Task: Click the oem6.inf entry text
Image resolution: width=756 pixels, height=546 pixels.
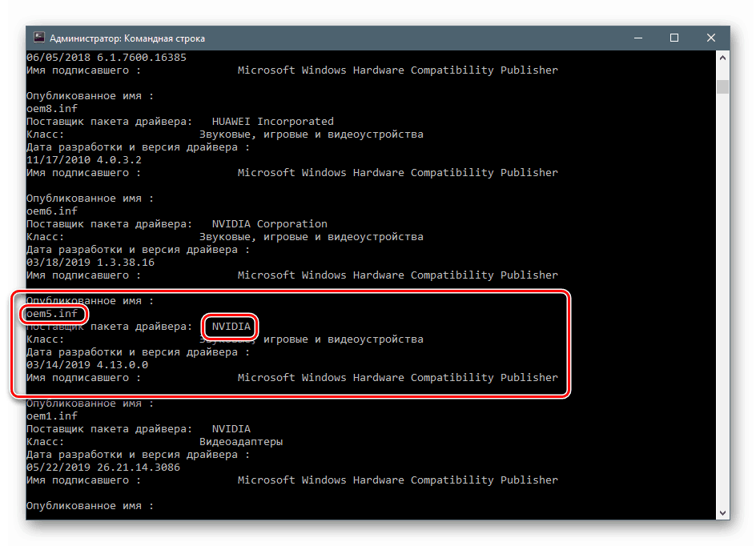Action: click(51, 211)
